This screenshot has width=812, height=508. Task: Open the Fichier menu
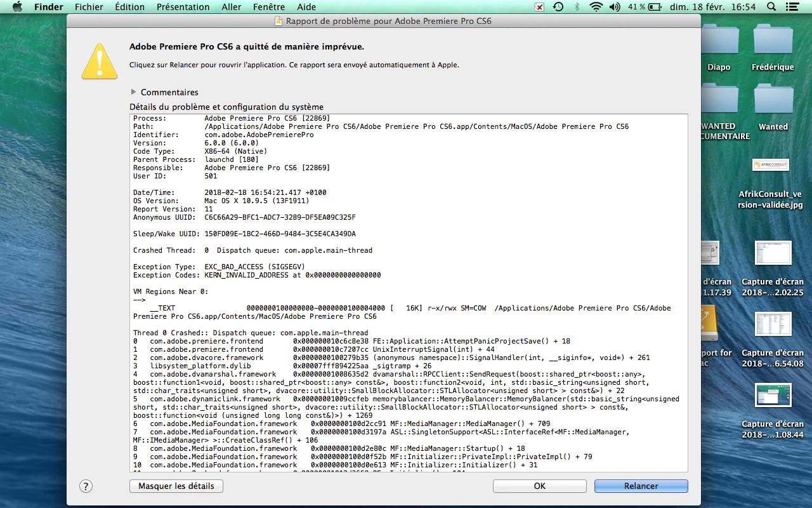[89, 7]
